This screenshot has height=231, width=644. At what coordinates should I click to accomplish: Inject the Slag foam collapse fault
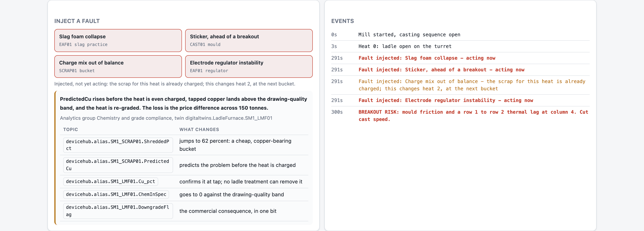[x=118, y=40]
